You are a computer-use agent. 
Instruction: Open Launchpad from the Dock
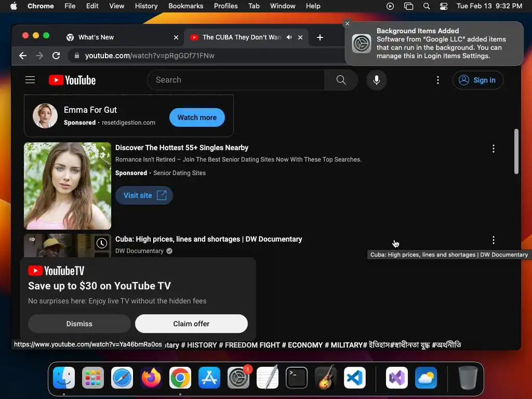coord(93,378)
